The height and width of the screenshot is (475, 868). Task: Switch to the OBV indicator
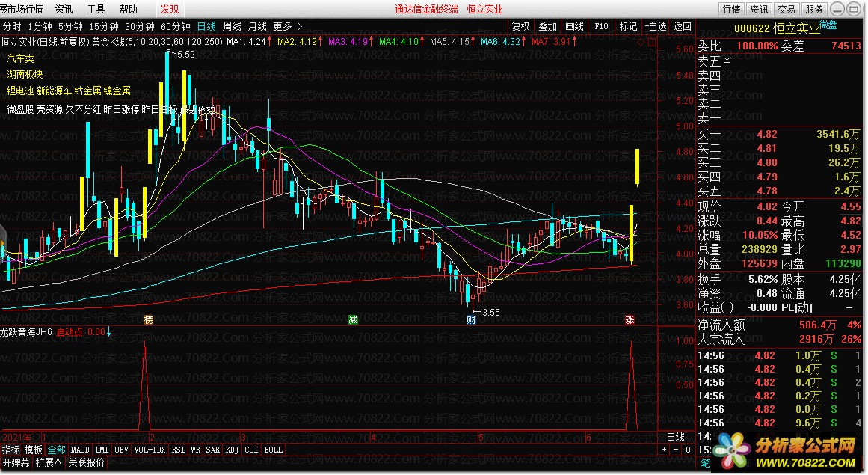pyautogui.click(x=121, y=450)
